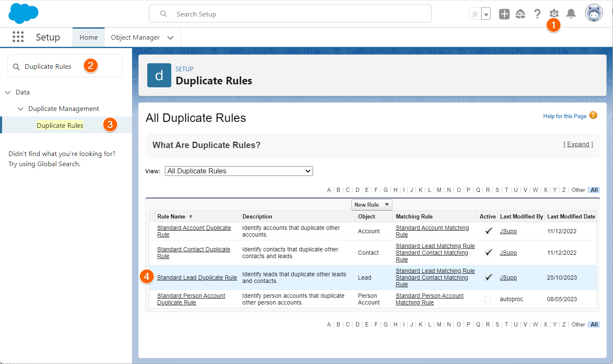The width and height of the screenshot is (613, 364).
Task: Open the Trailhead guidance icon
Action: point(521,14)
